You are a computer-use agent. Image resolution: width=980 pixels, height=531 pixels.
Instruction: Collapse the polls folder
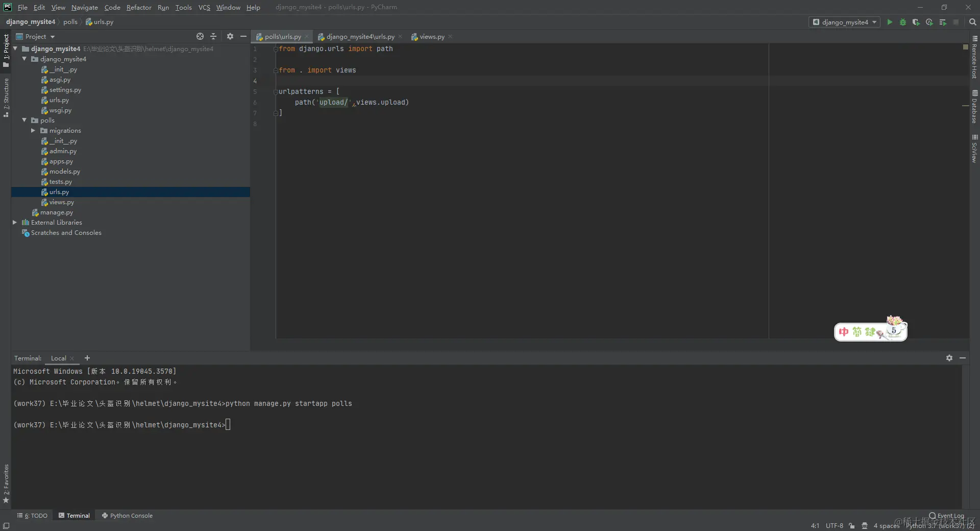(24, 120)
